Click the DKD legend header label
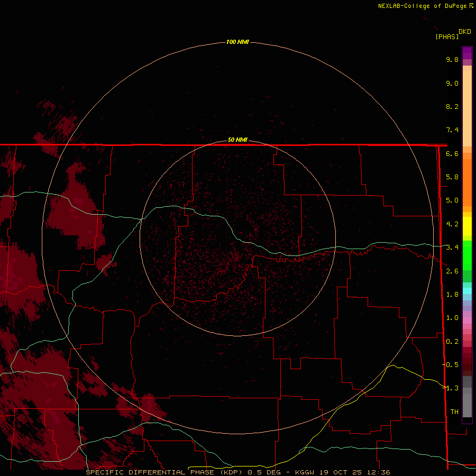This screenshot has height=476, width=476. pos(465,31)
